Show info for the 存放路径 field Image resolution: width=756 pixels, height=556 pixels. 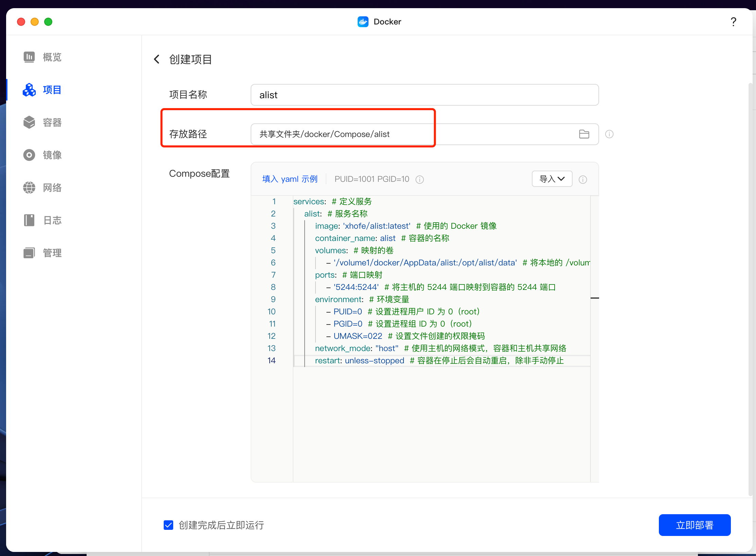pos(609,134)
